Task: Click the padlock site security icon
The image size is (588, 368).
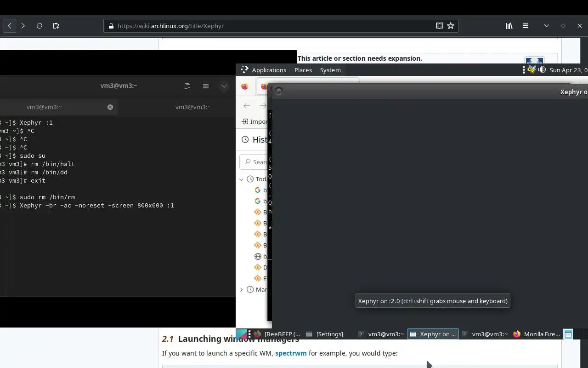Action: tap(111, 26)
